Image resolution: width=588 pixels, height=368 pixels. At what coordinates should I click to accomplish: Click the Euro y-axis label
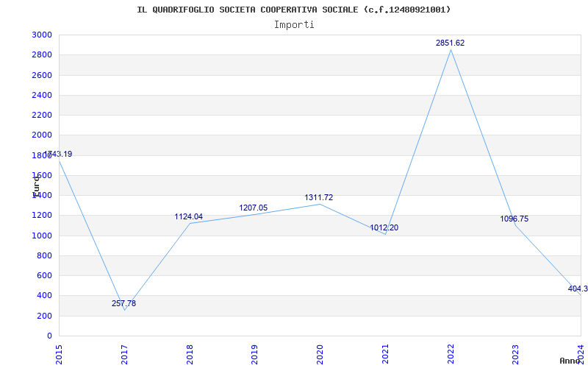(x=35, y=186)
